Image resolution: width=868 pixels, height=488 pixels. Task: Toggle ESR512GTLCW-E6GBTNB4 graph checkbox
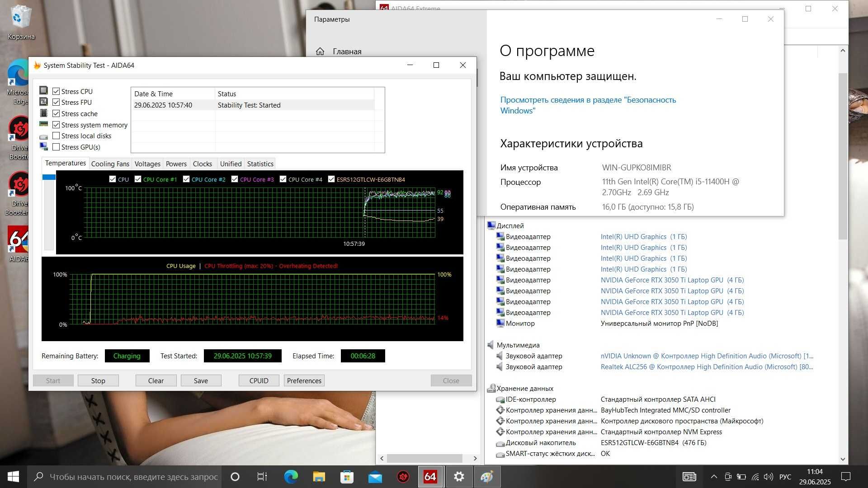coord(331,179)
